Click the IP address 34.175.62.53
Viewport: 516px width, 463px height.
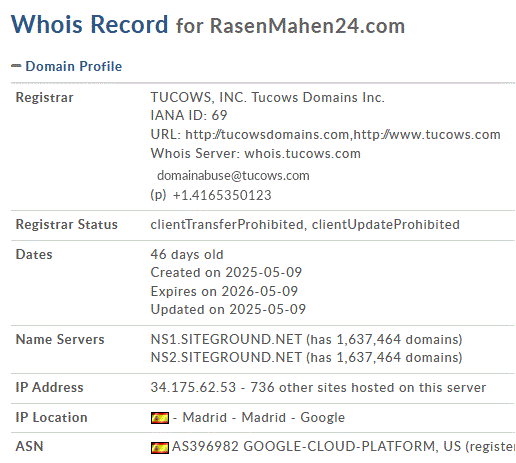coord(193,387)
